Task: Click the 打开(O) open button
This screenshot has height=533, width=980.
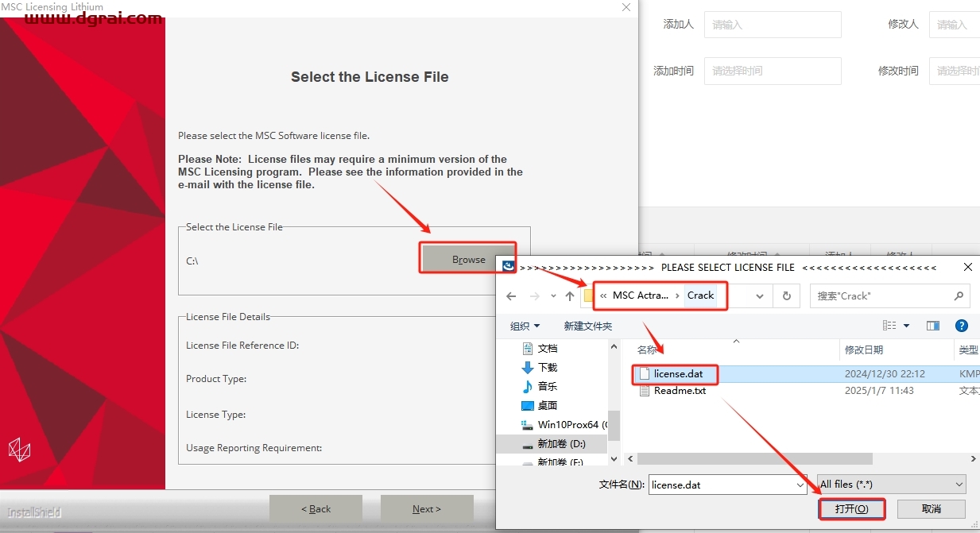Action: pos(851,508)
